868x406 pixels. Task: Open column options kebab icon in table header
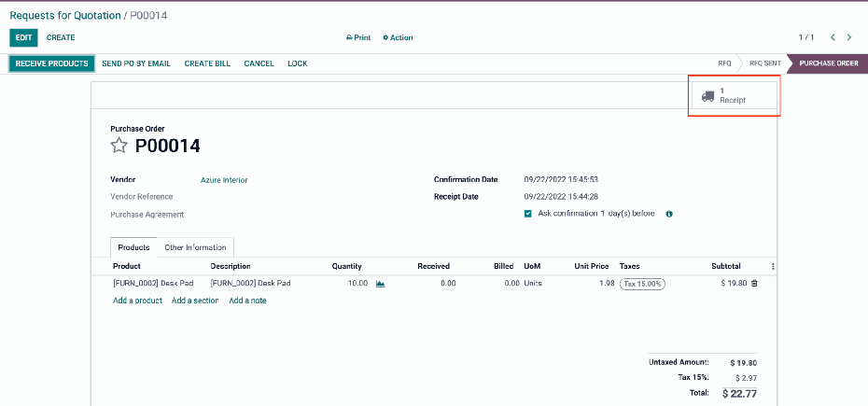(773, 267)
